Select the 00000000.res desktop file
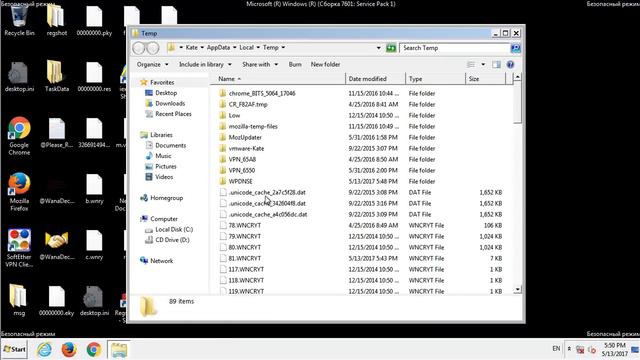This screenshot has height=360, width=640. point(94,76)
